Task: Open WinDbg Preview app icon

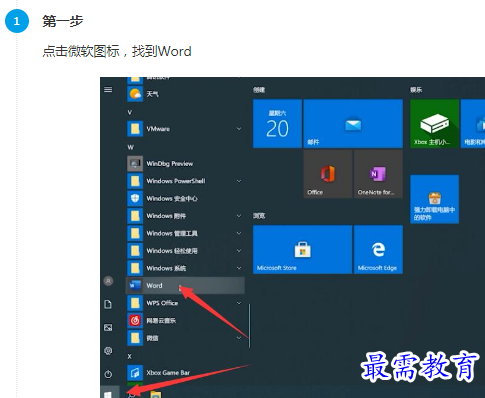Action: click(135, 164)
